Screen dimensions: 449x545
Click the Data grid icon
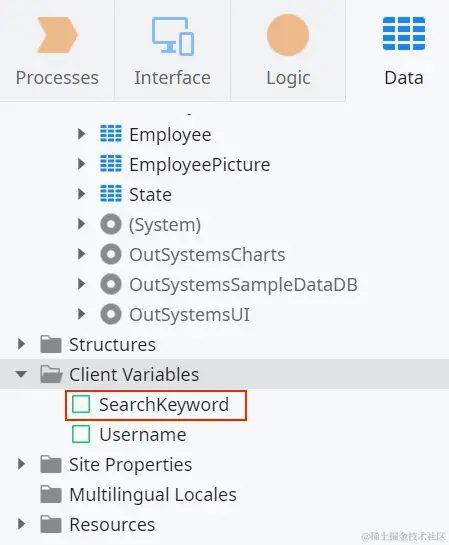tap(404, 33)
